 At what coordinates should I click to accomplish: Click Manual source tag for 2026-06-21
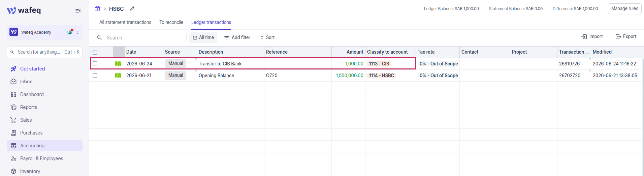click(175, 75)
